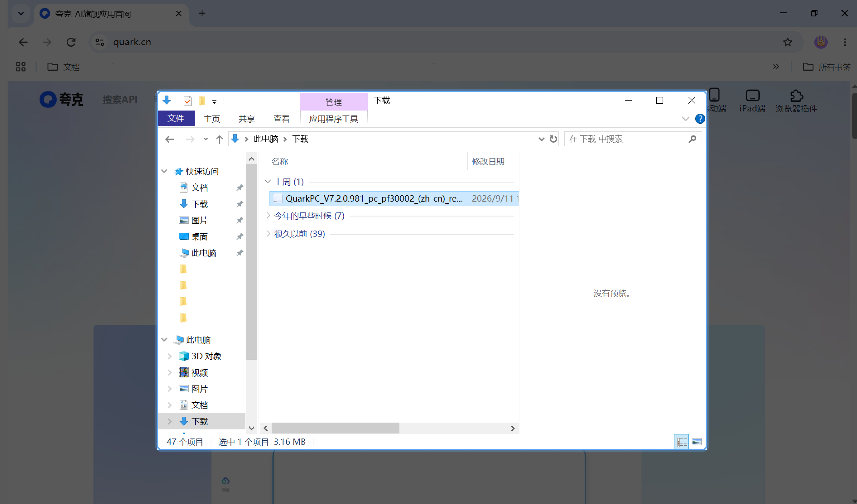Expand the 很久以前 (39) group
This screenshot has width=857, height=504.
click(268, 234)
